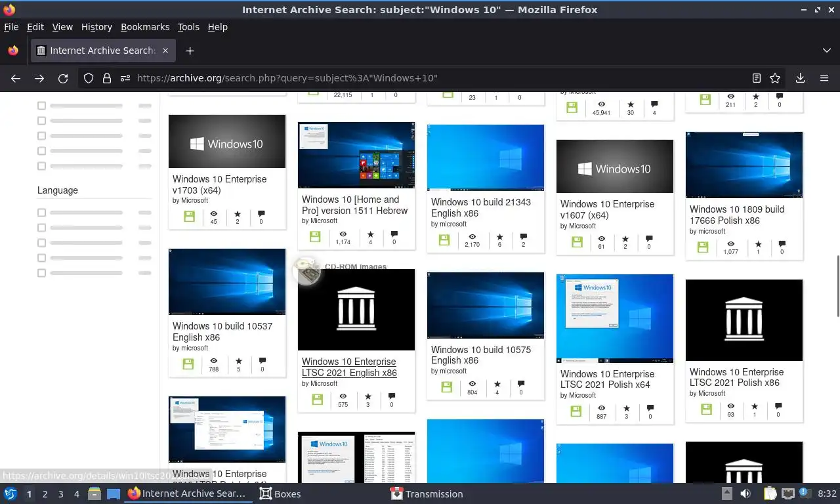Click comment bubble under LTSC 2021 Polish x86

click(x=779, y=406)
